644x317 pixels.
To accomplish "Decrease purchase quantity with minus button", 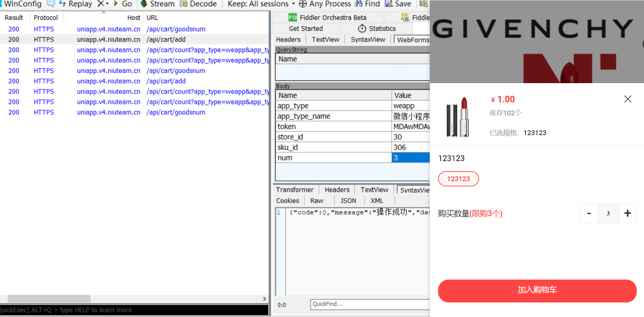I will [589, 213].
